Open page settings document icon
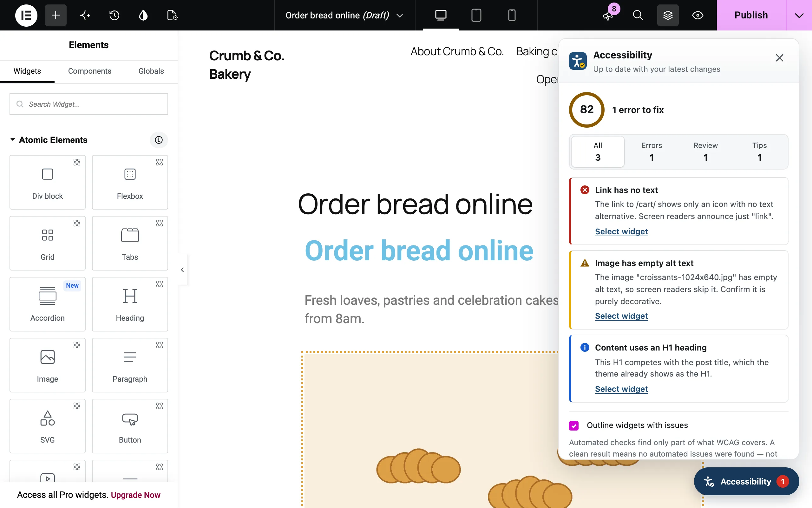 172,15
